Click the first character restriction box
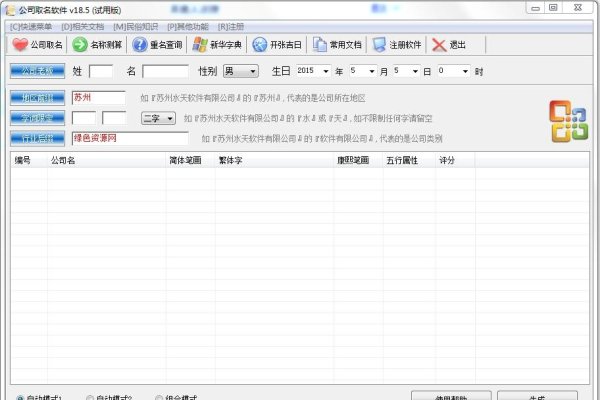 coord(84,118)
